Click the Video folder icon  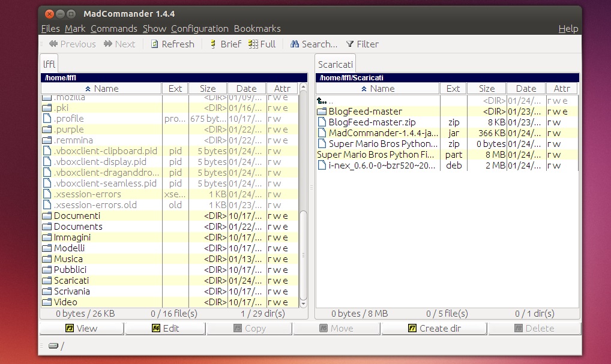[47, 302]
